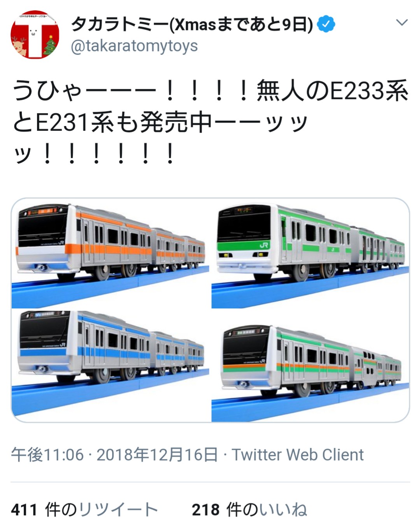View the green-orange double-decker train photo
Image resolution: width=420 pixels, height=530 pixels.
310,366
